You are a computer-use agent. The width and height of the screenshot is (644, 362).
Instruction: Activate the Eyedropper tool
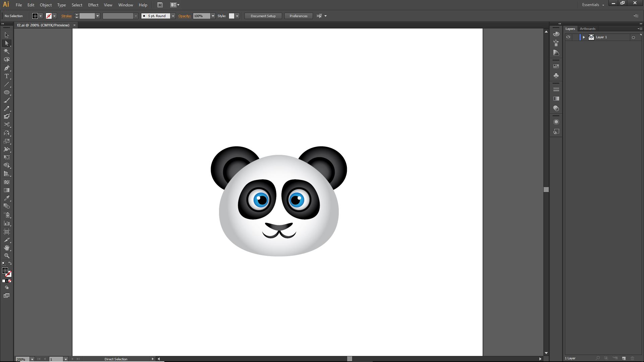coord(6,198)
